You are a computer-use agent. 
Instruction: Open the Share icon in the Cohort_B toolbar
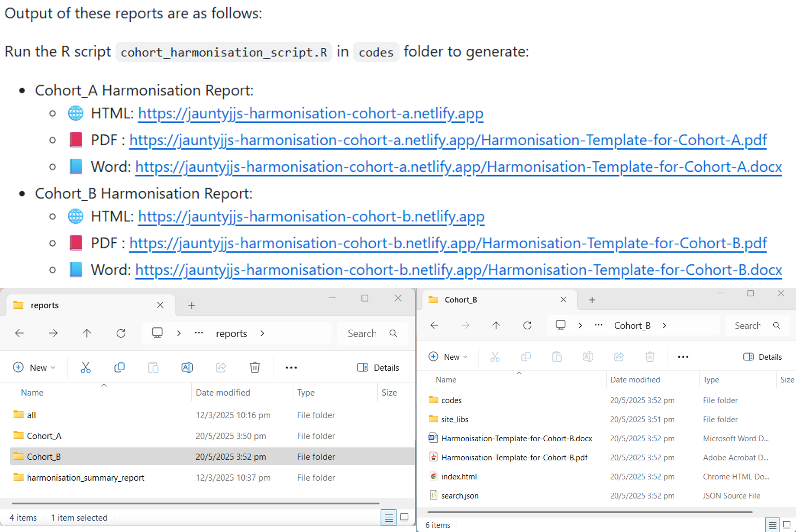(x=619, y=357)
